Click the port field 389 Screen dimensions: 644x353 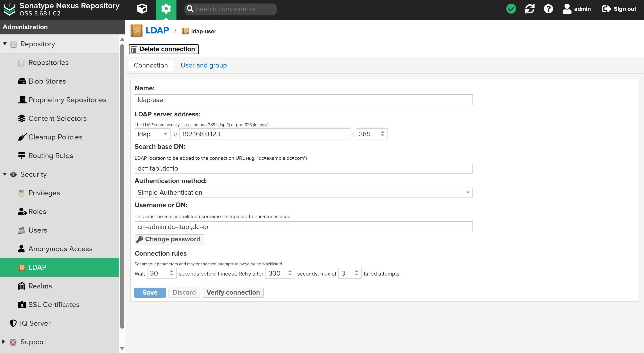click(368, 134)
